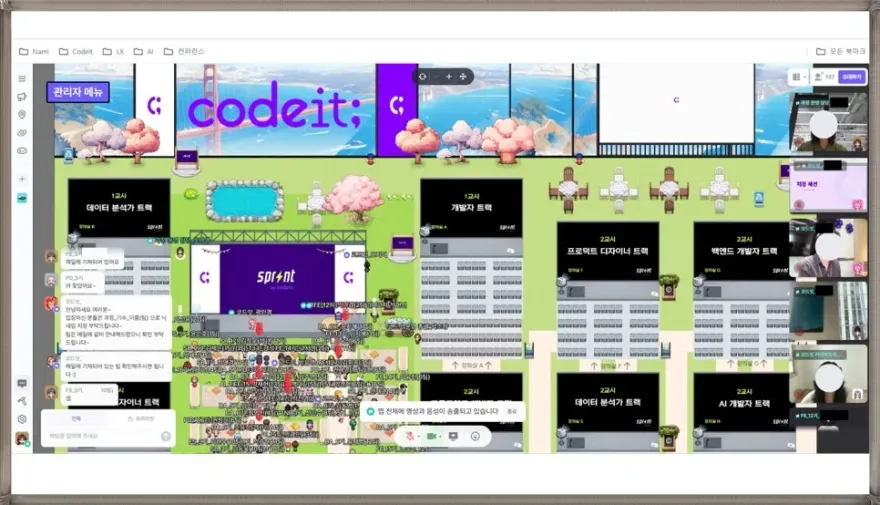Viewport: 880px width, 505px height.
Task: Toggle the muted microphone button
Action: 410,436
